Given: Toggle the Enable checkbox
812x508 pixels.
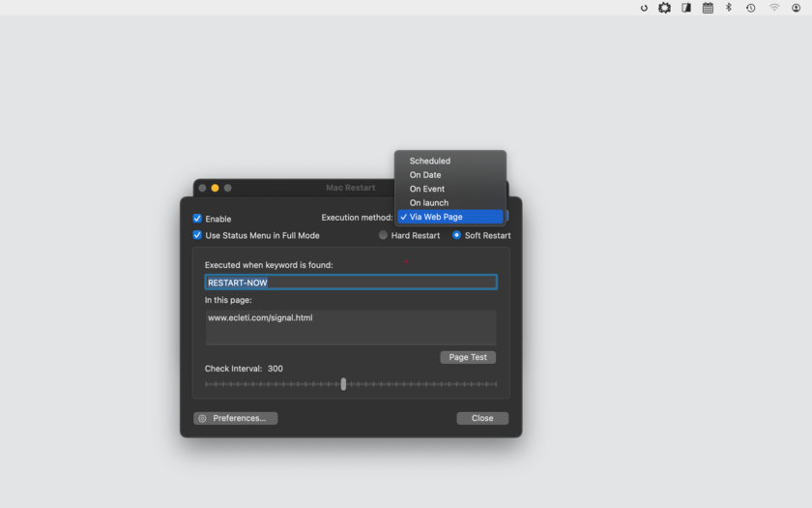Looking at the screenshot, I should coord(197,219).
